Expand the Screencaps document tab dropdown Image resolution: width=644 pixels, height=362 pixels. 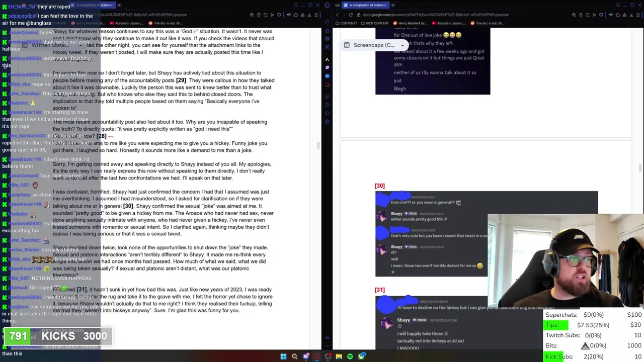click(403, 45)
